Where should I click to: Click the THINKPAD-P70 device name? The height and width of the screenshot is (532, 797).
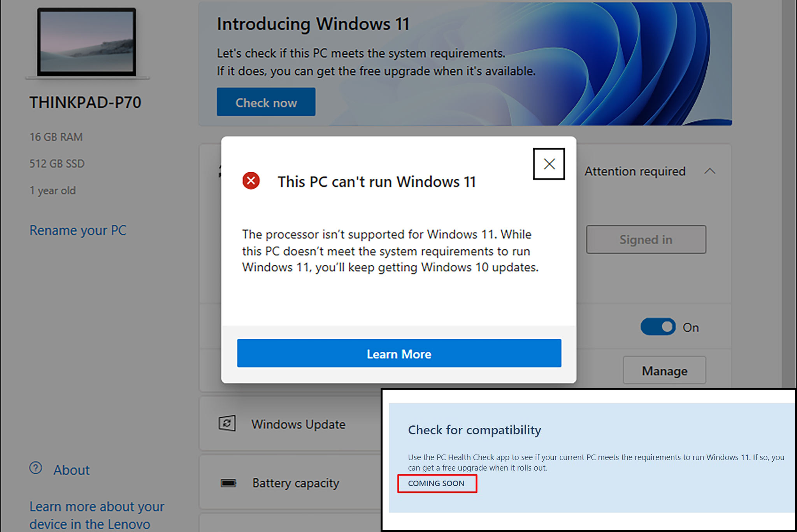click(x=85, y=103)
